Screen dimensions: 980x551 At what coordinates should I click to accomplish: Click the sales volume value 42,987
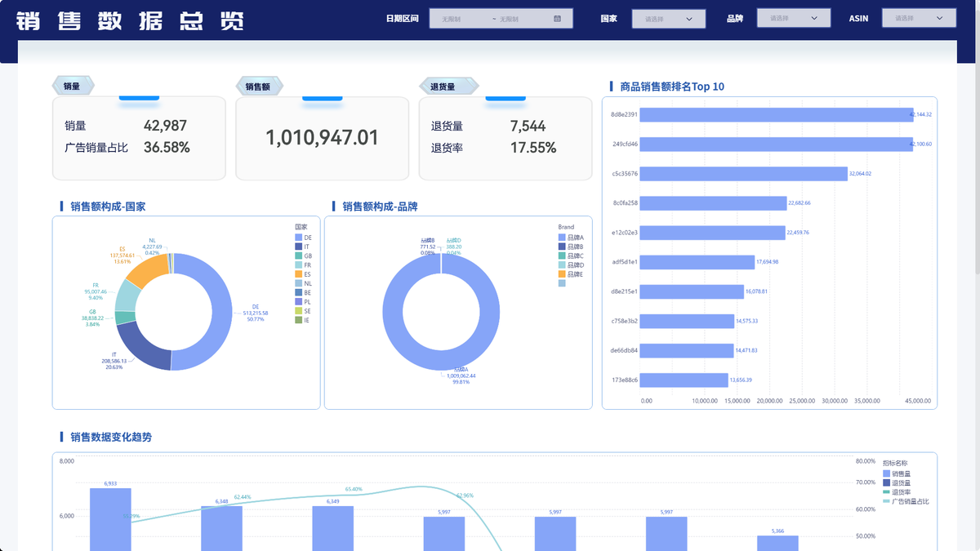tap(165, 126)
